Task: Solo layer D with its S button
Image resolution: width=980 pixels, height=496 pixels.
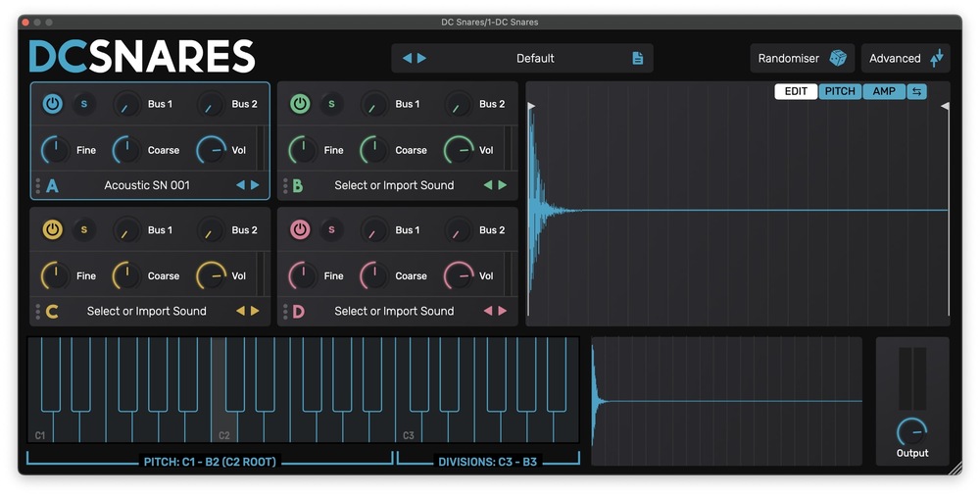Action: tap(331, 229)
